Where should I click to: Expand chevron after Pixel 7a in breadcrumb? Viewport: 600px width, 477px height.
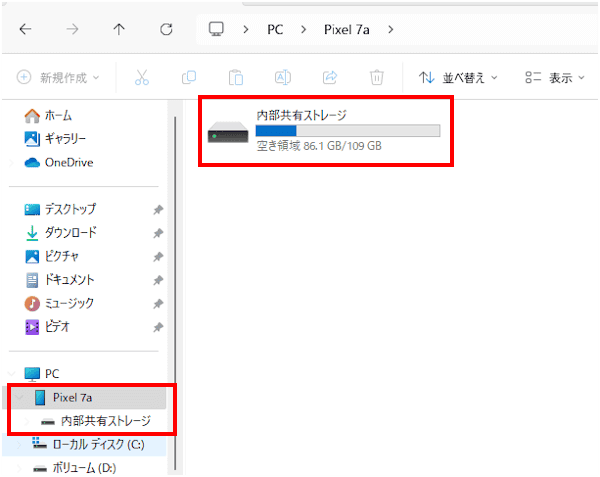click(x=390, y=29)
